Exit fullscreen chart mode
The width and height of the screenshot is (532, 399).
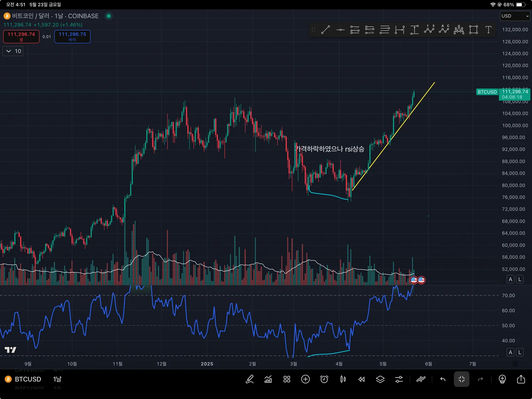[461, 379]
